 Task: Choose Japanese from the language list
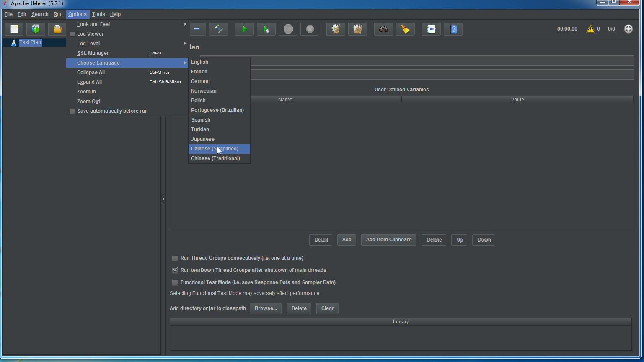(x=203, y=139)
